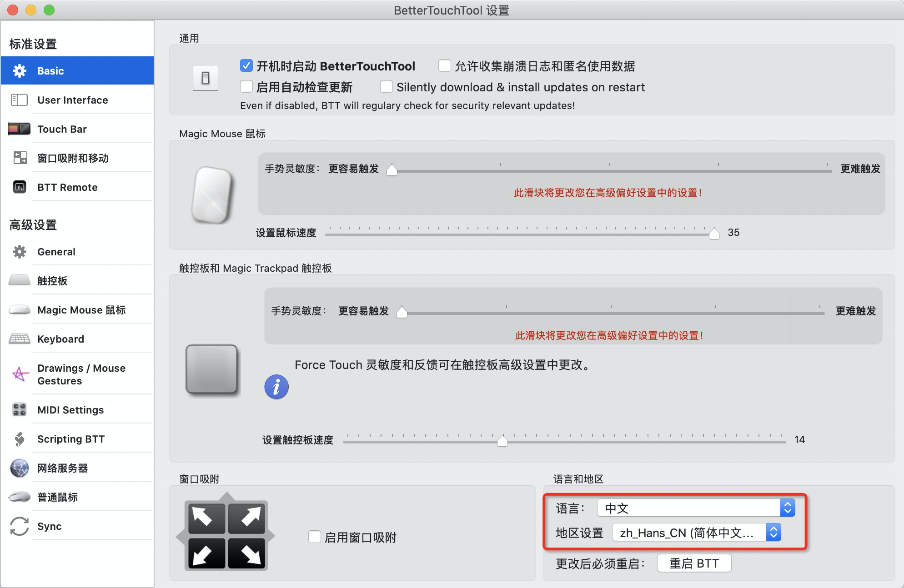Image resolution: width=904 pixels, height=588 pixels.
Task: Click the trackpad info icon
Action: tap(276, 387)
